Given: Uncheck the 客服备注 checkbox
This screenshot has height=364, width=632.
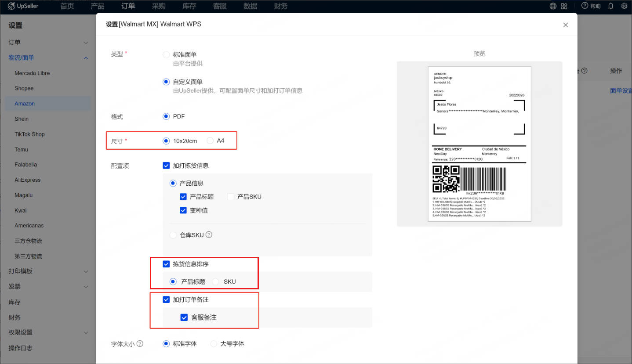Looking at the screenshot, I should coord(184,317).
